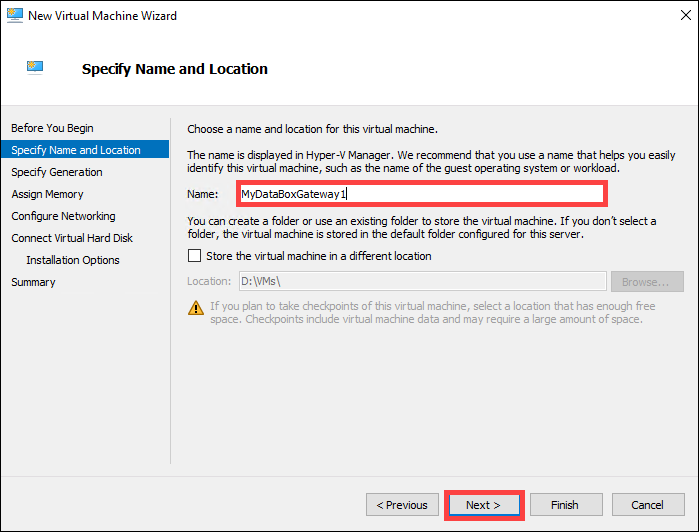Click the 'New Virtual Machine Wizard' window title

pos(102,16)
